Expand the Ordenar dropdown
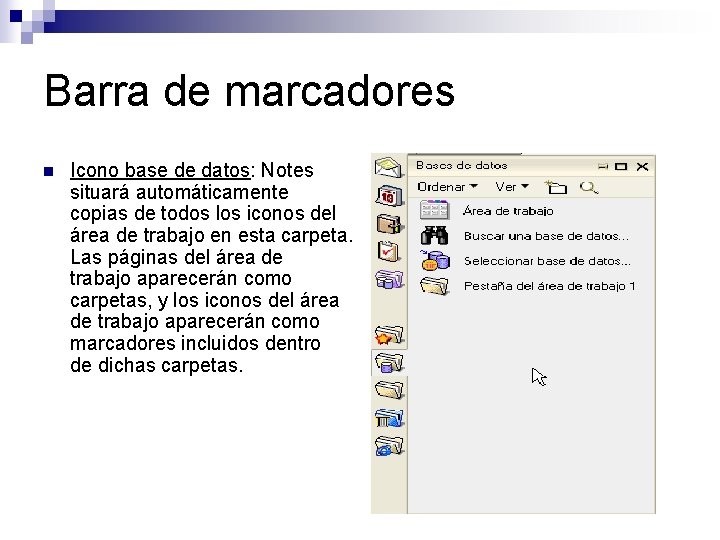The width and height of the screenshot is (720, 540). point(447,187)
